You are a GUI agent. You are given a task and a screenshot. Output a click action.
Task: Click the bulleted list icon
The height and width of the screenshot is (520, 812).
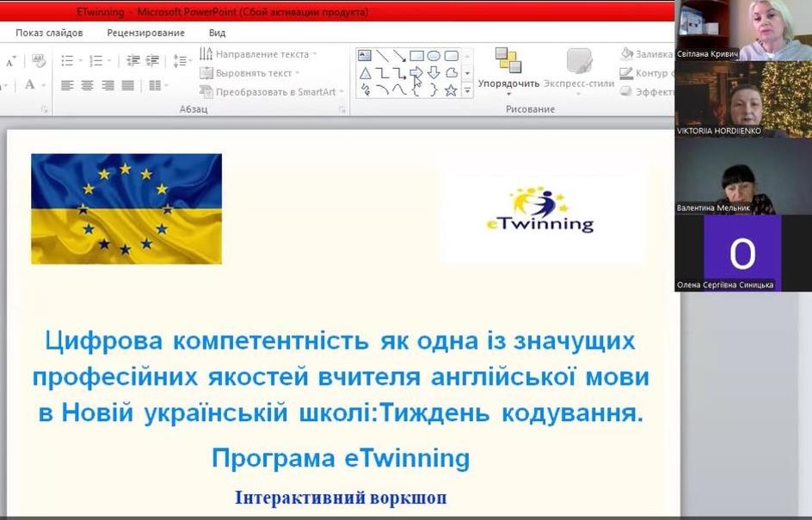pyautogui.click(x=68, y=60)
